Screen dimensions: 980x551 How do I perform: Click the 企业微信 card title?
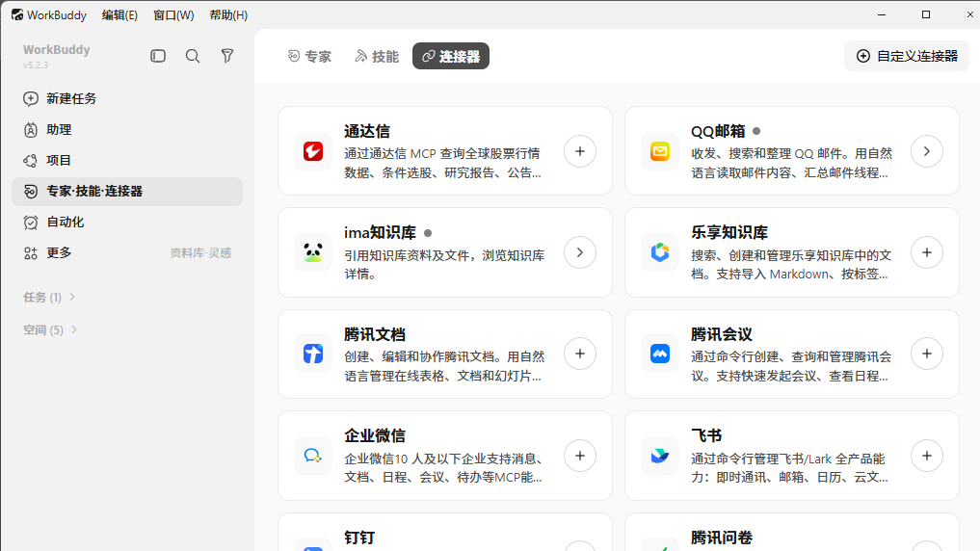[375, 435]
